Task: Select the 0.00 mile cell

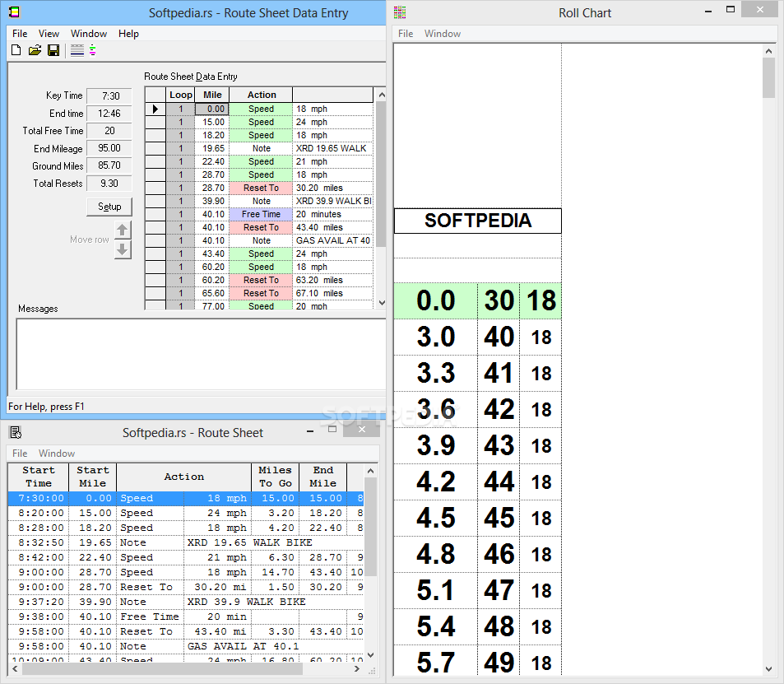Action: [x=212, y=109]
